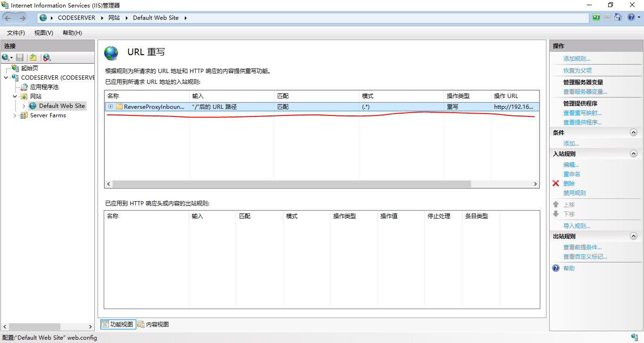Click the inbound rules horizontal scrollbar
644x343 pixels.
(291, 184)
